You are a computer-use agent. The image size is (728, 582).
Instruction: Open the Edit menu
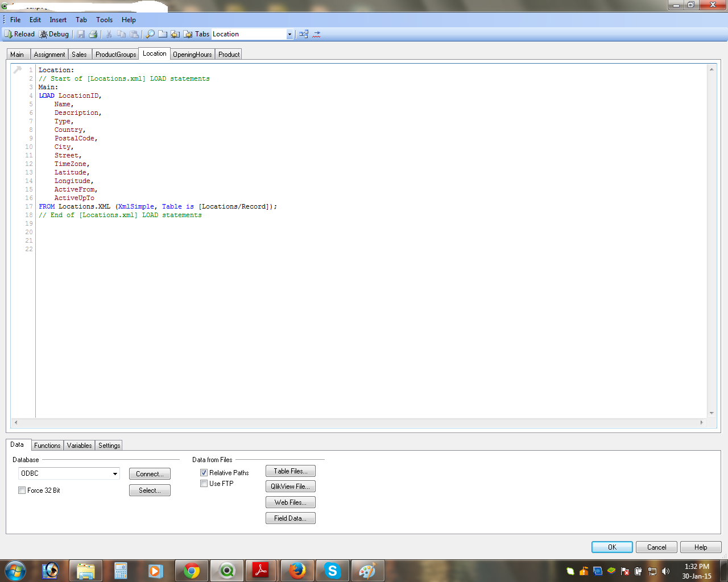tap(35, 20)
